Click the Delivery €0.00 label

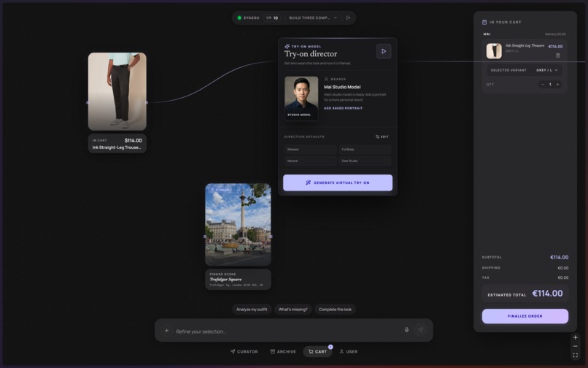[x=555, y=34]
